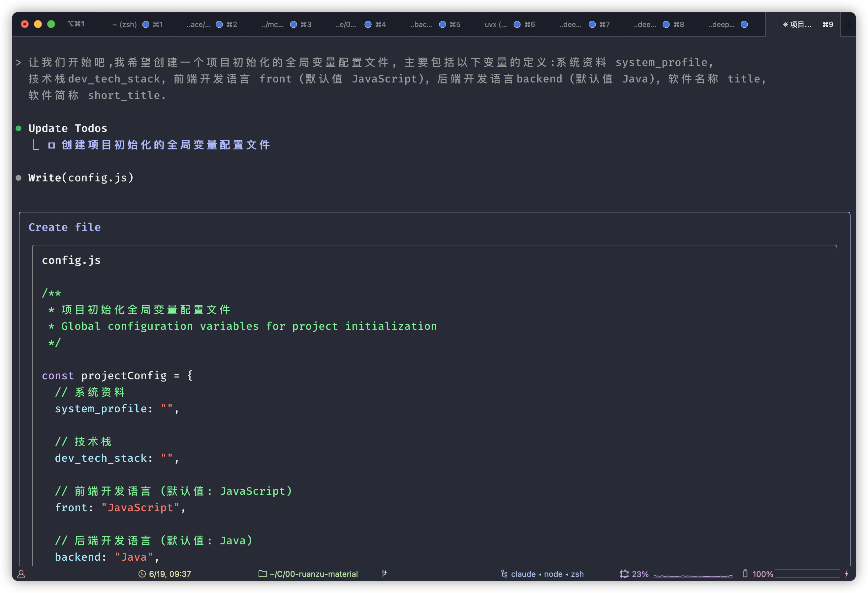Click the CPU chip icon showing 23%
Image resolution: width=868 pixels, height=593 pixels.
pyautogui.click(x=624, y=574)
